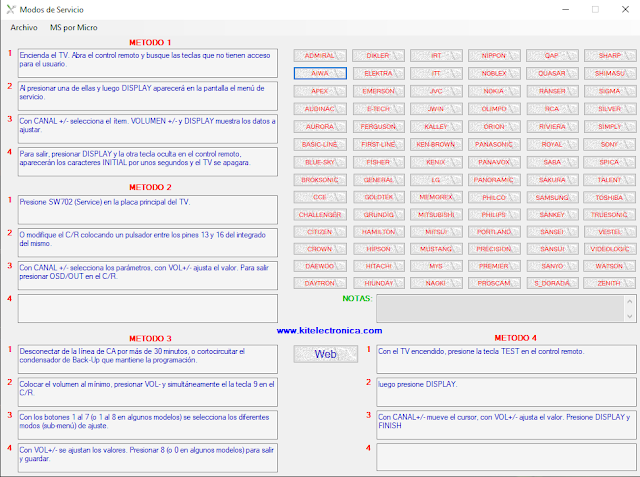Choose the PROSCAM brand button
640x477 pixels.
pos(494,283)
